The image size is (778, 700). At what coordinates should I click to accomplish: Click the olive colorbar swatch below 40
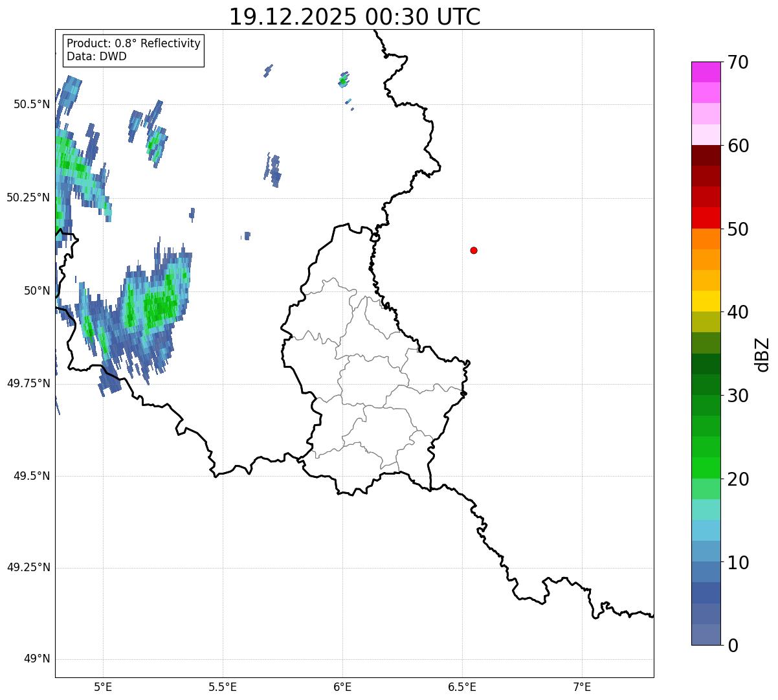(x=706, y=322)
